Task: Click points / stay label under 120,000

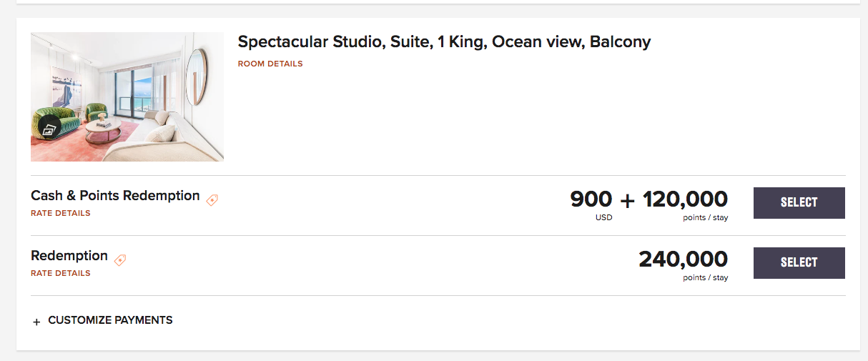Action: point(705,217)
